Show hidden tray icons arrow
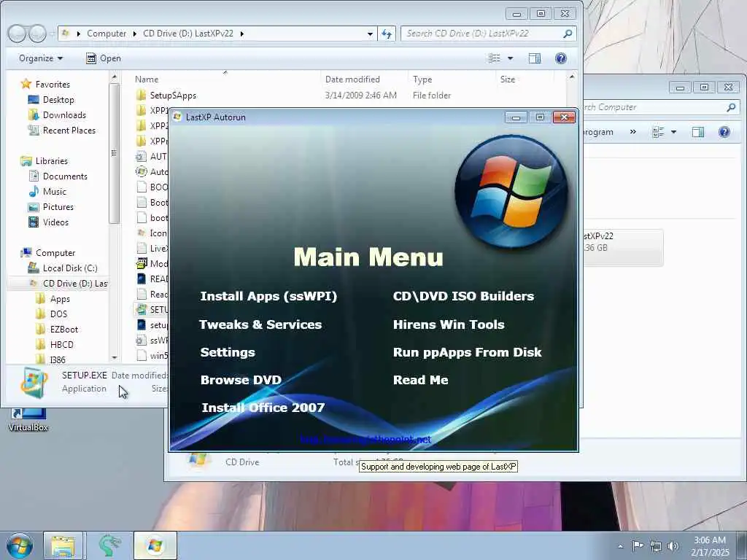747x560 pixels. coord(620,546)
